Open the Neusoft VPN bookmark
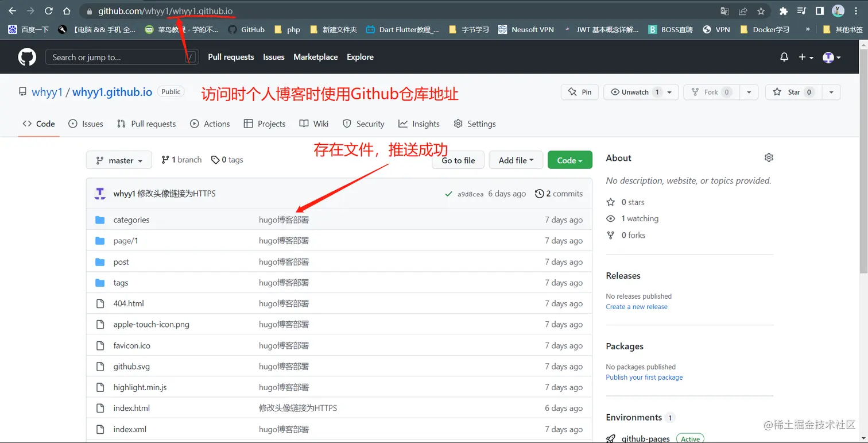The height and width of the screenshot is (443, 868). click(x=526, y=29)
